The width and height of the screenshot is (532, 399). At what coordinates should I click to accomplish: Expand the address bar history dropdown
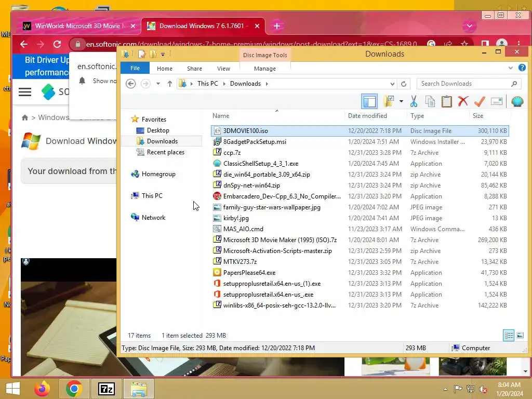[392, 84]
